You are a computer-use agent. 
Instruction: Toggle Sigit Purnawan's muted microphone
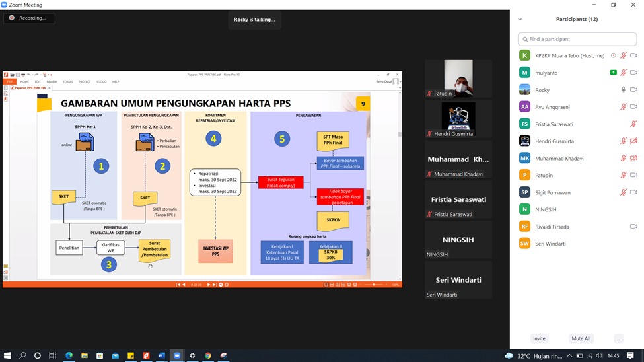[x=623, y=192]
